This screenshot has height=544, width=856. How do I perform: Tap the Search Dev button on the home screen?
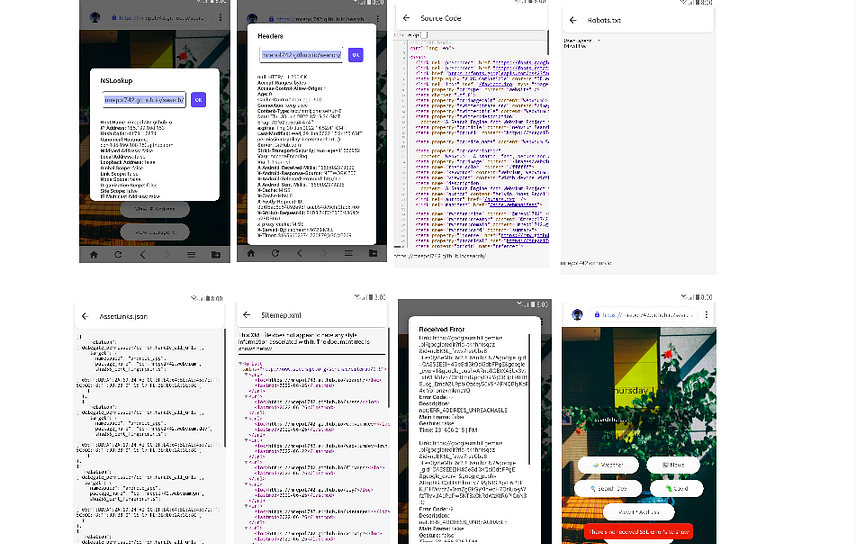pyautogui.click(x=609, y=488)
